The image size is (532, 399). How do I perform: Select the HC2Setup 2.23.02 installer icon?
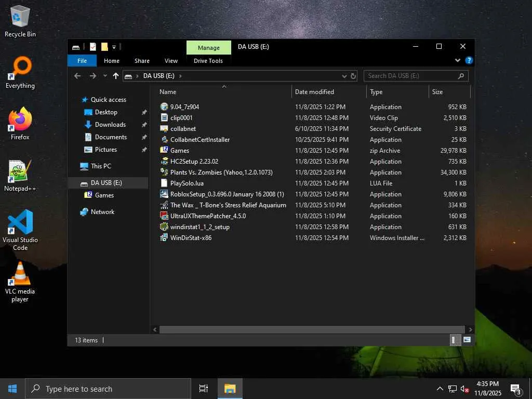(164, 161)
